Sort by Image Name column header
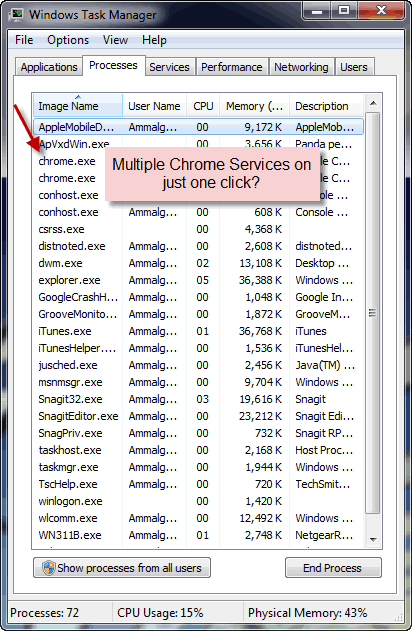The width and height of the screenshot is (412, 631). click(78, 105)
